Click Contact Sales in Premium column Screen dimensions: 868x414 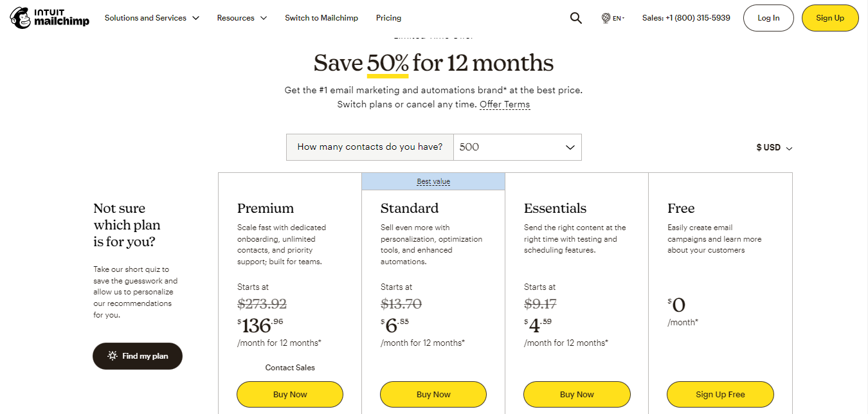pyautogui.click(x=290, y=368)
